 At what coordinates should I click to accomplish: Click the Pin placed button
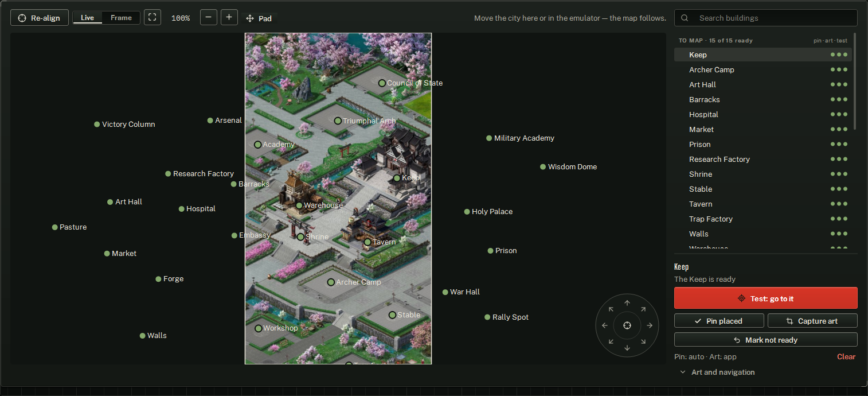click(x=719, y=321)
